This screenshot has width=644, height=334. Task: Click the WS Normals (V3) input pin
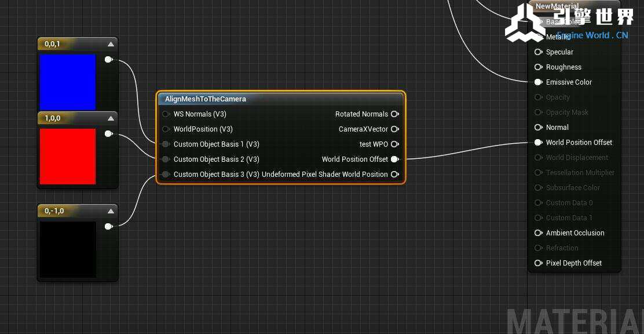point(166,114)
